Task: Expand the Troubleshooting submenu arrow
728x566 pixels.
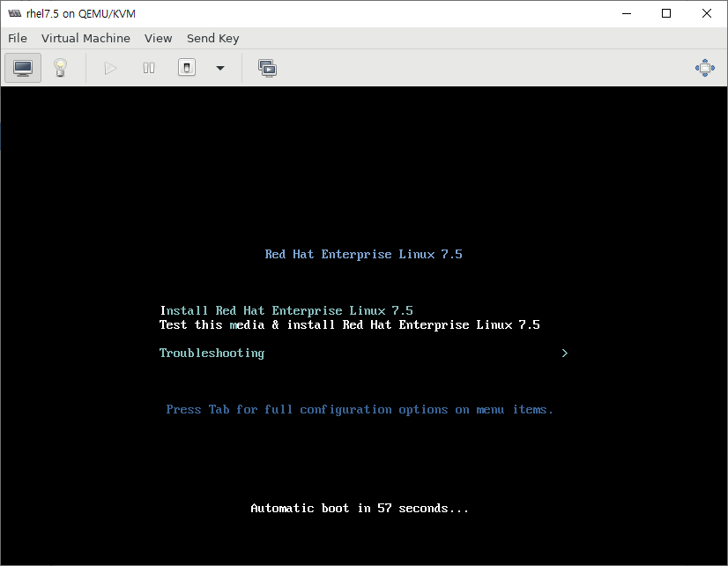Action: click(x=565, y=354)
